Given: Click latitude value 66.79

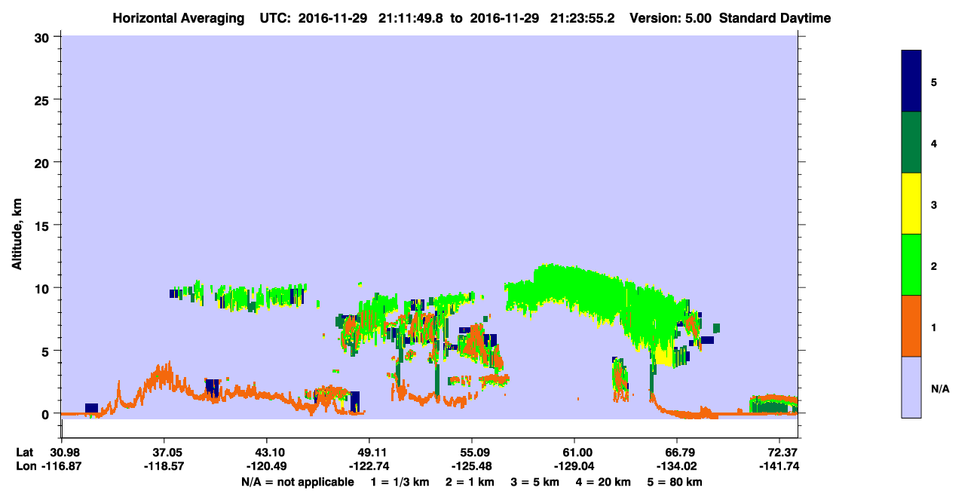Looking at the screenshot, I should (677, 452).
